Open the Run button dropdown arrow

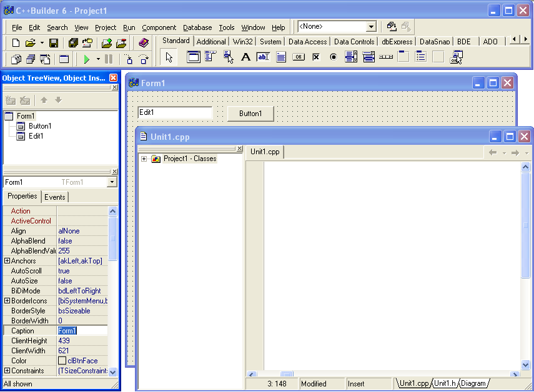(x=98, y=59)
